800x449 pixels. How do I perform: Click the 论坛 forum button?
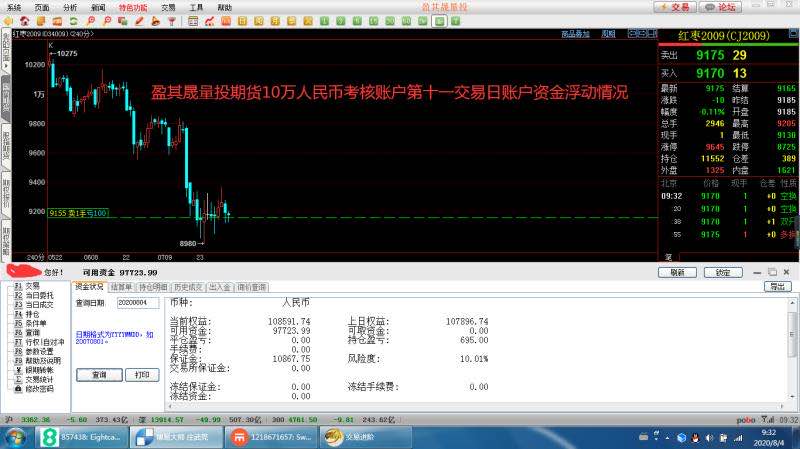[x=720, y=7]
